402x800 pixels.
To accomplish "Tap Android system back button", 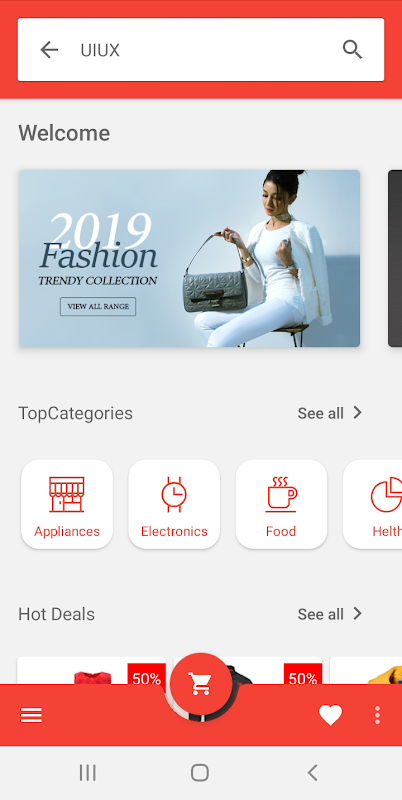I will point(313,773).
